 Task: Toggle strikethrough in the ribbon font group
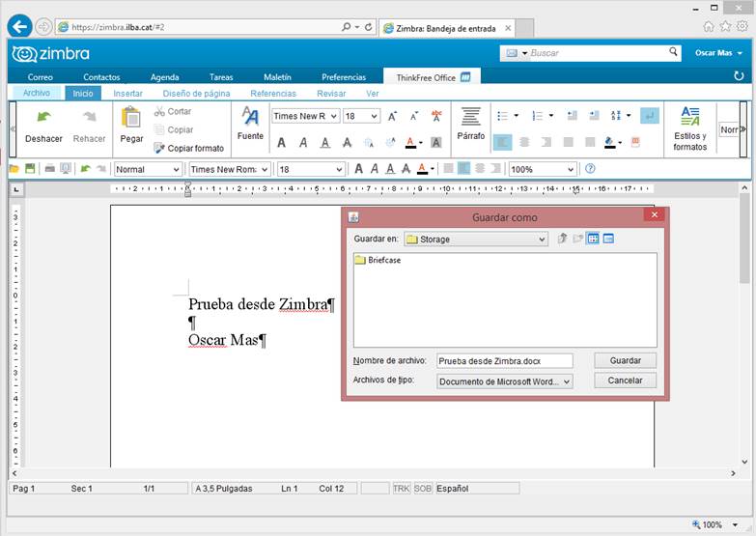click(x=348, y=142)
